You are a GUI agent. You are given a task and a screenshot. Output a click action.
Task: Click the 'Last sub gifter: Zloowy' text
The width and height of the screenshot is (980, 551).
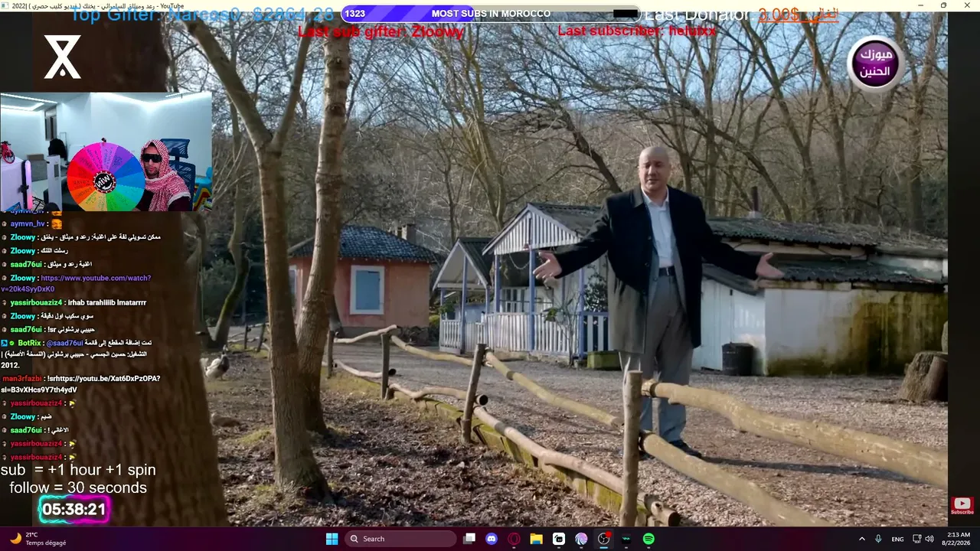381,31
